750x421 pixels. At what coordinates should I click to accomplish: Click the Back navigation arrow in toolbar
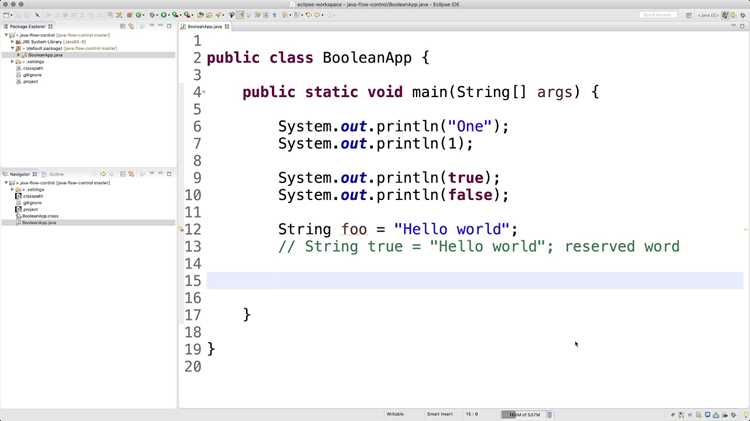[309, 15]
